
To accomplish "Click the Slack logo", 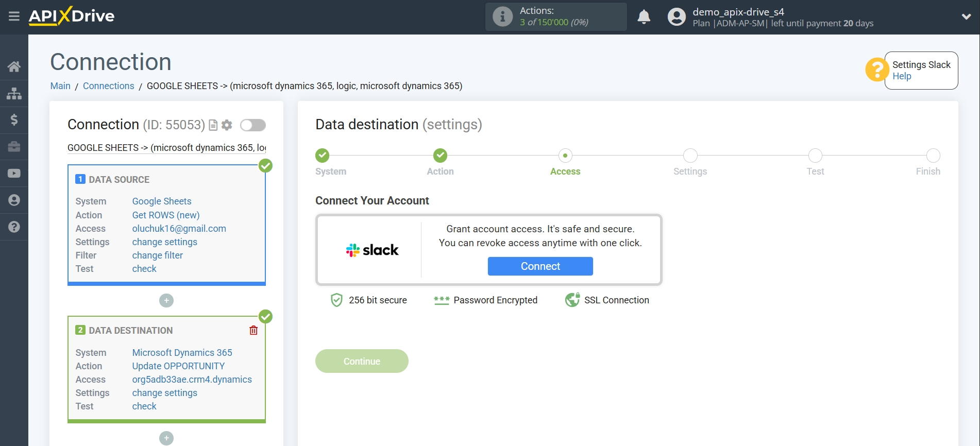I will coord(372,250).
